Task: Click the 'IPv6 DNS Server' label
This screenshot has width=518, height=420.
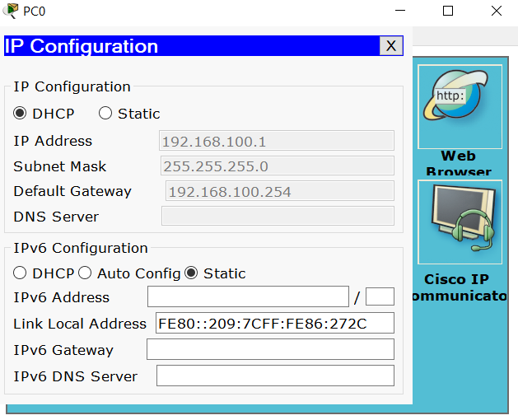Action: click(x=75, y=376)
